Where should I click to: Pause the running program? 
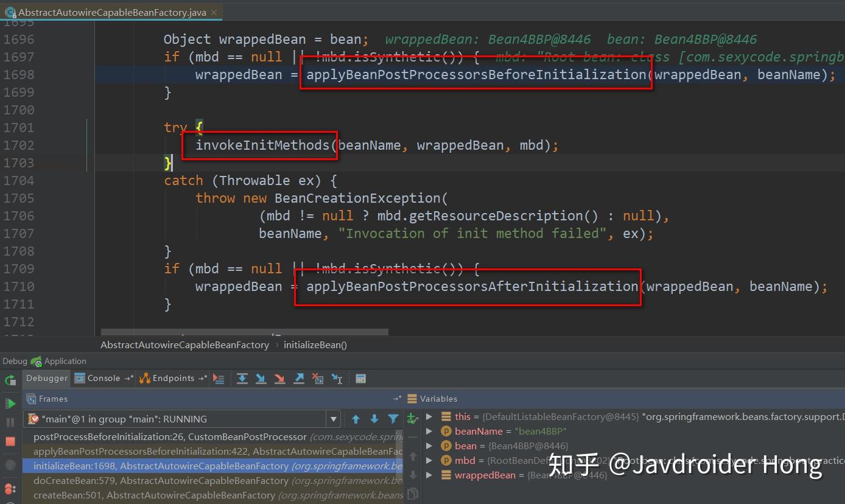tap(10, 422)
